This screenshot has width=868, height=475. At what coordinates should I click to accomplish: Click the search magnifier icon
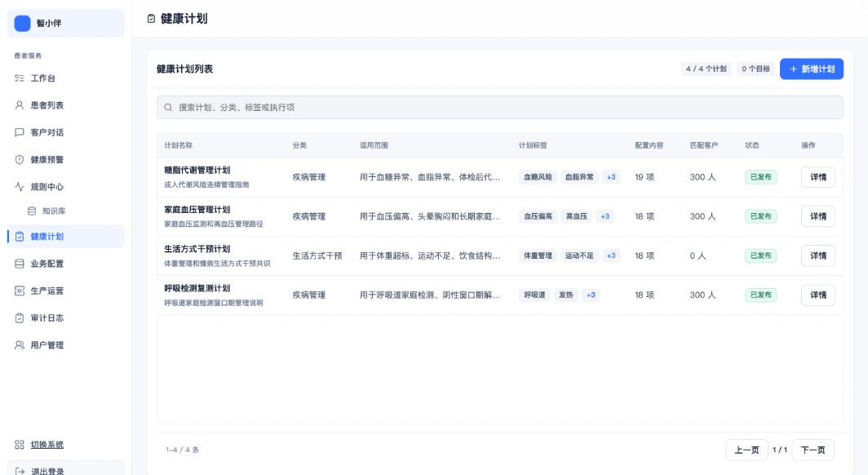168,108
